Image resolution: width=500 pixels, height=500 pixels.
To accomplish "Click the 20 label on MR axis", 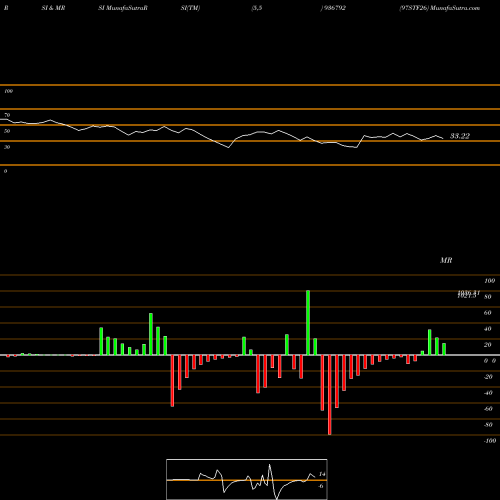I will point(487,345).
